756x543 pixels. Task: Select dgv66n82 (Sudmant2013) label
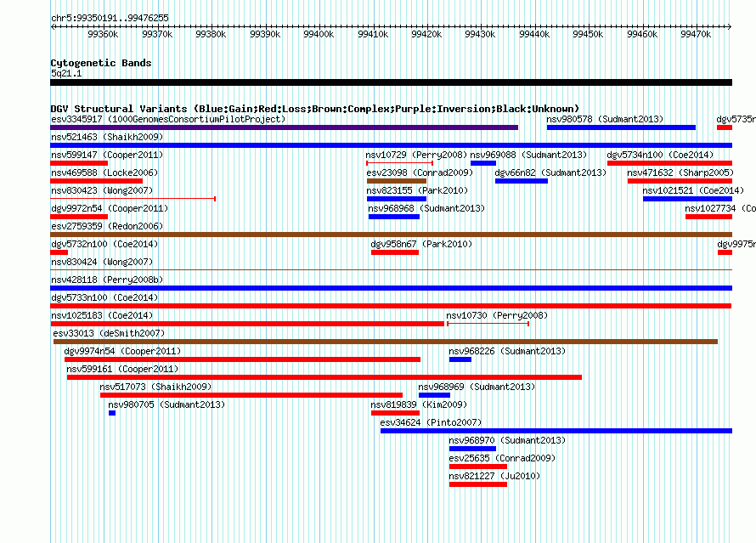pyautogui.click(x=550, y=173)
